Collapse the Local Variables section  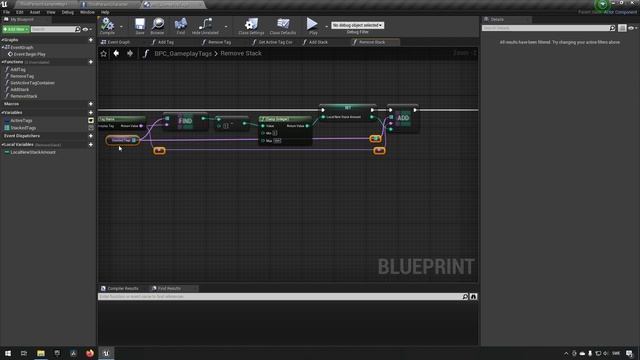2,144
